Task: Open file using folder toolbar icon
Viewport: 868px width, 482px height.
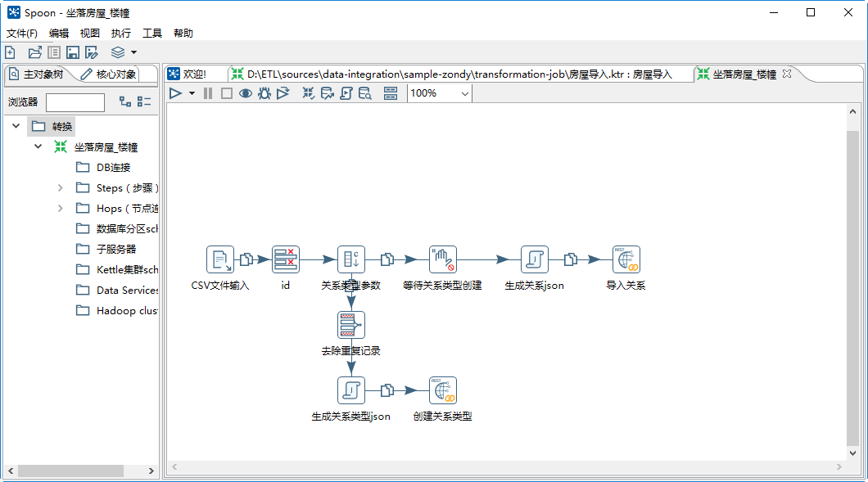Action: tap(35, 52)
